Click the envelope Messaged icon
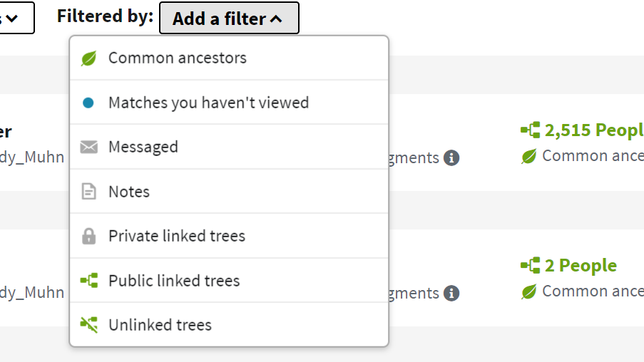644x362 pixels. 88,148
